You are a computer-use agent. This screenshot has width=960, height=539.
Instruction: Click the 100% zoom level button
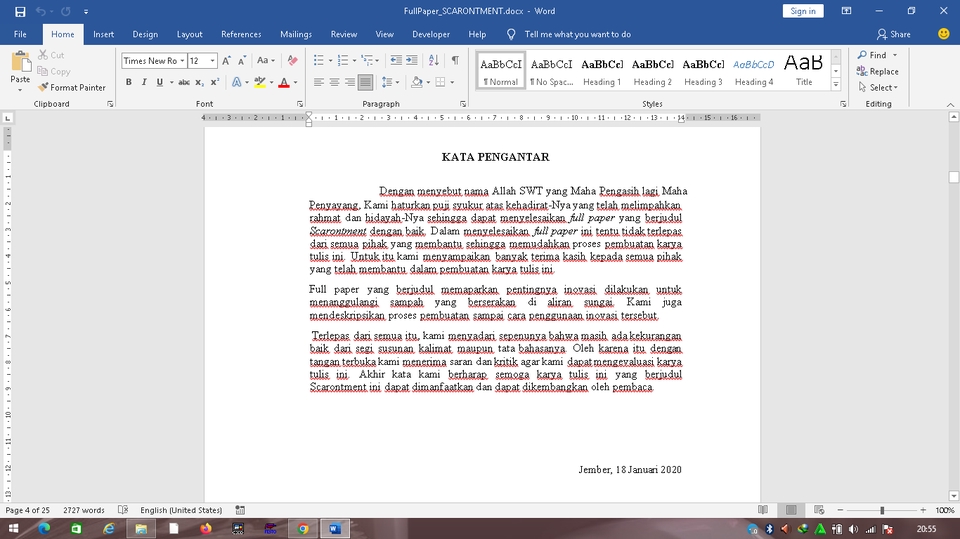pyautogui.click(x=945, y=510)
